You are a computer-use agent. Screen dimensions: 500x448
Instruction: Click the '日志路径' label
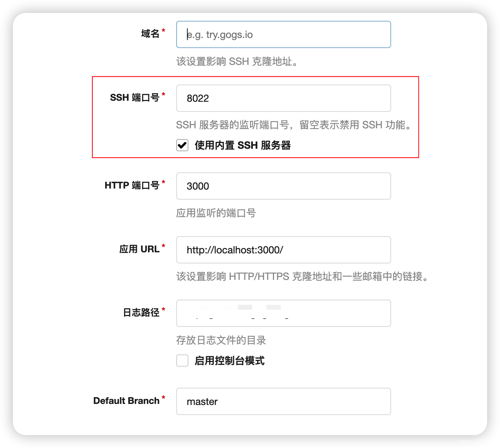click(x=141, y=313)
